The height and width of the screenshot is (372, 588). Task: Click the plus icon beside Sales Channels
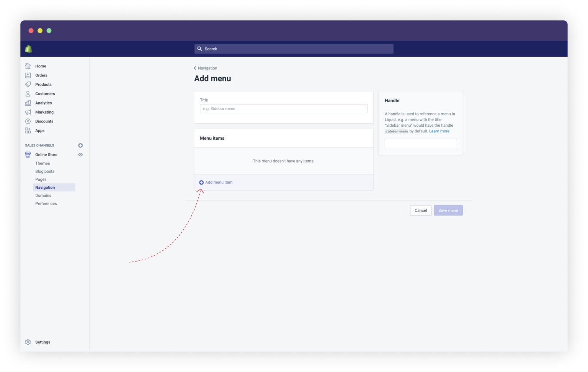point(80,145)
